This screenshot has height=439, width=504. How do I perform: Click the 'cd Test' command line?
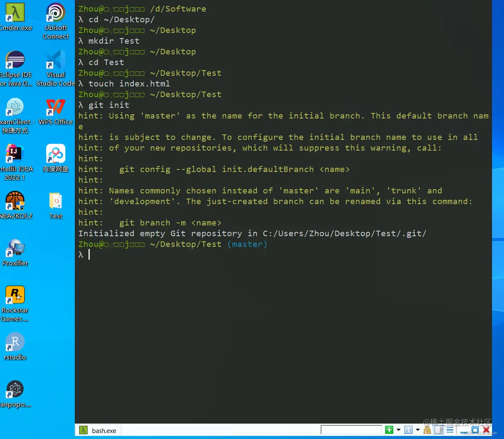tap(101, 62)
